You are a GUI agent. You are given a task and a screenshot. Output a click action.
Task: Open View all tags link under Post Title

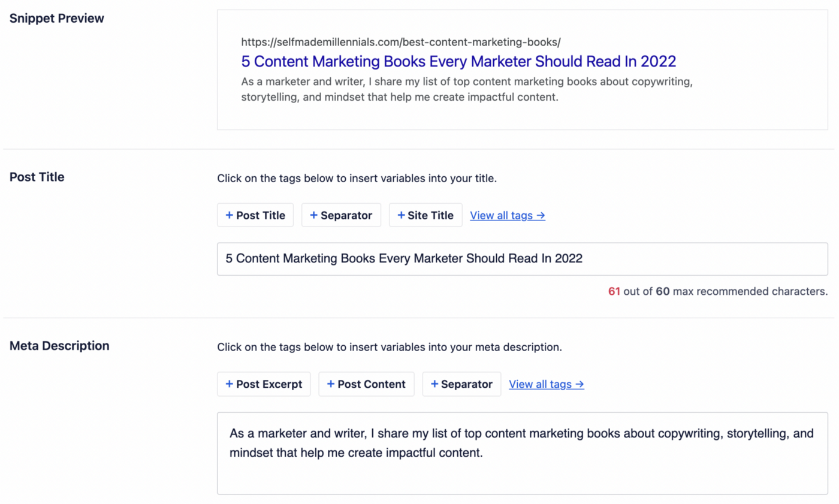coord(508,215)
